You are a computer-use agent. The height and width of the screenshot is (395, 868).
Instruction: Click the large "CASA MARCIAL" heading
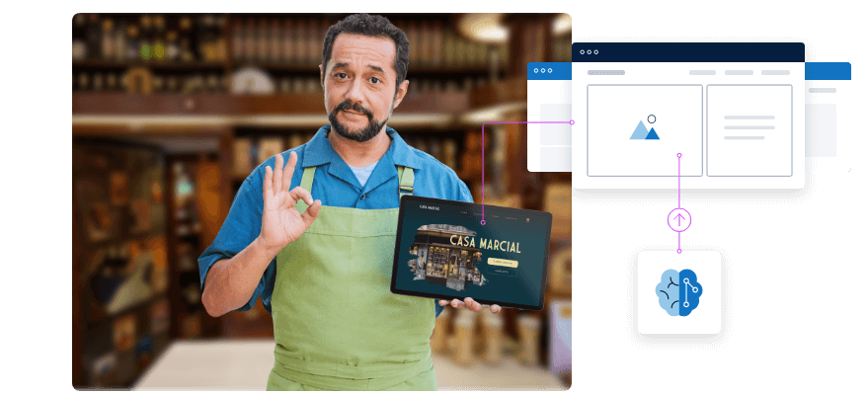point(485,244)
